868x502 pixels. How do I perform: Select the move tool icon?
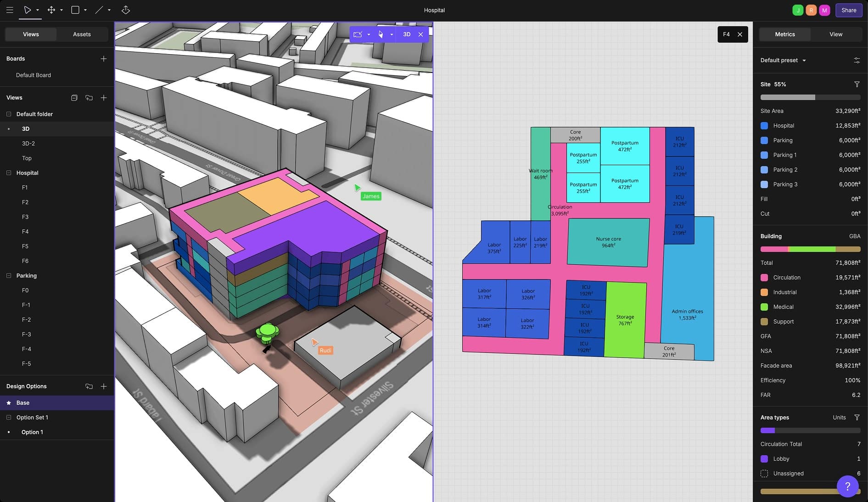pos(51,10)
